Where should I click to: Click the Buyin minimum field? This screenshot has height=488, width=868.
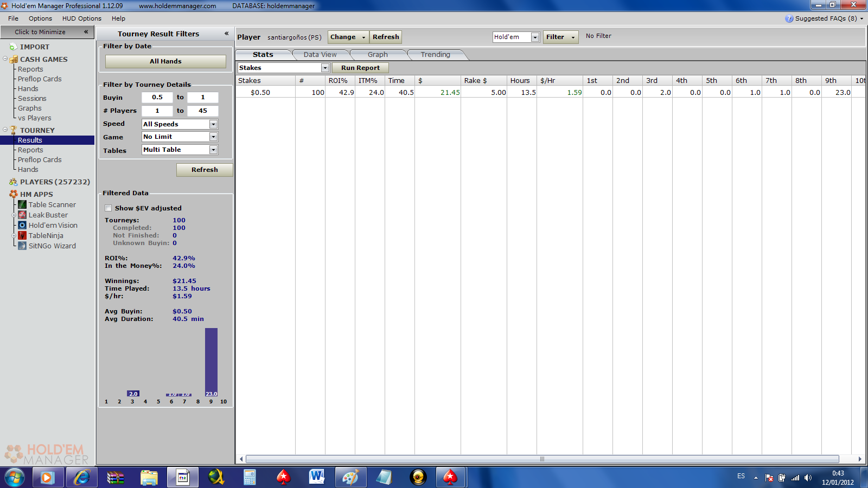click(157, 98)
